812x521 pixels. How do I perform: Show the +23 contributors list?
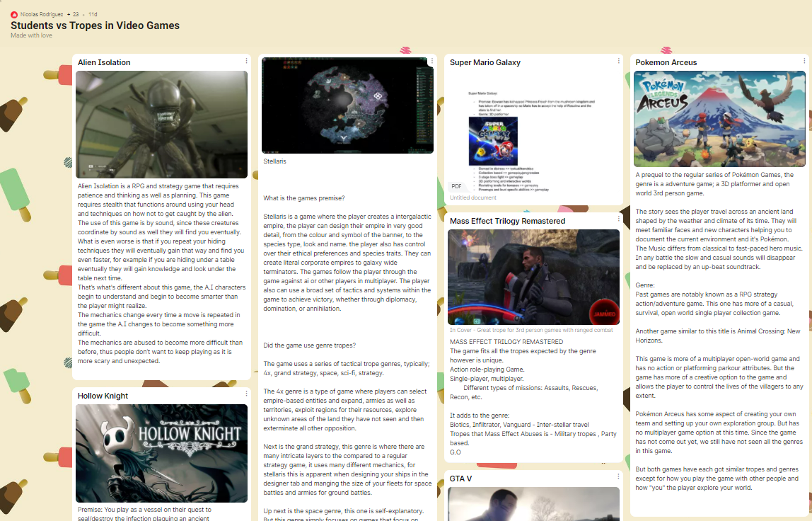(73, 15)
